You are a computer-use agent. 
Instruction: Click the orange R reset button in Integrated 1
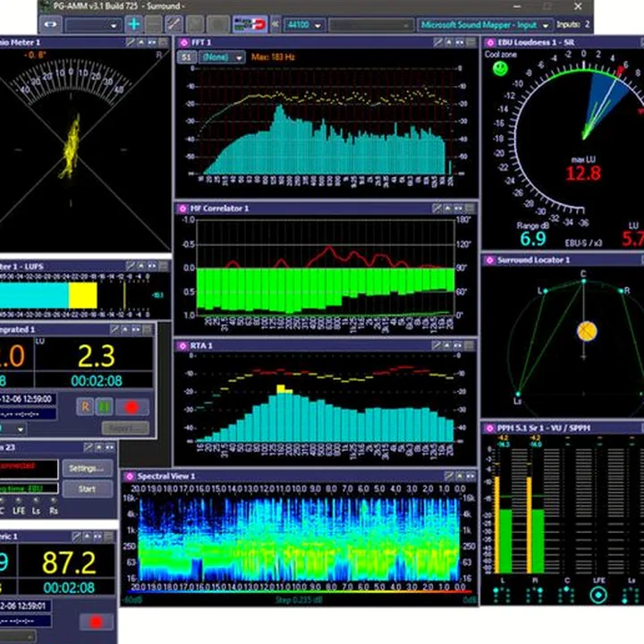coord(85,407)
